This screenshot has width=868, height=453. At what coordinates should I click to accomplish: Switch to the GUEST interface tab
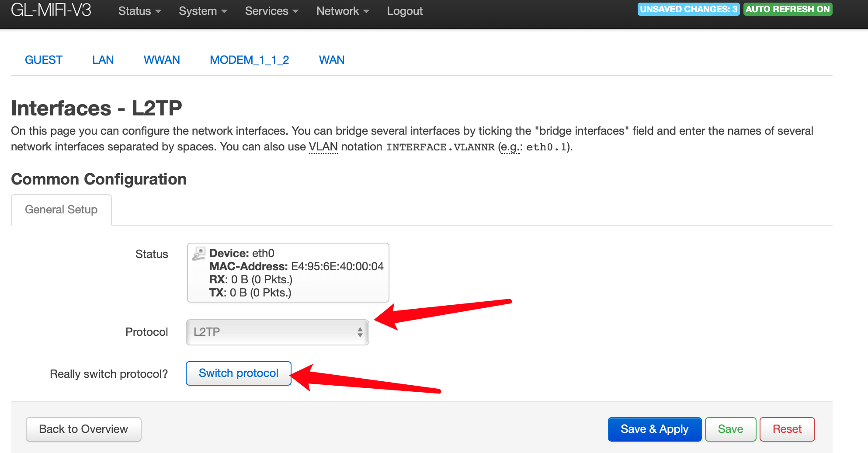pos(44,60)
